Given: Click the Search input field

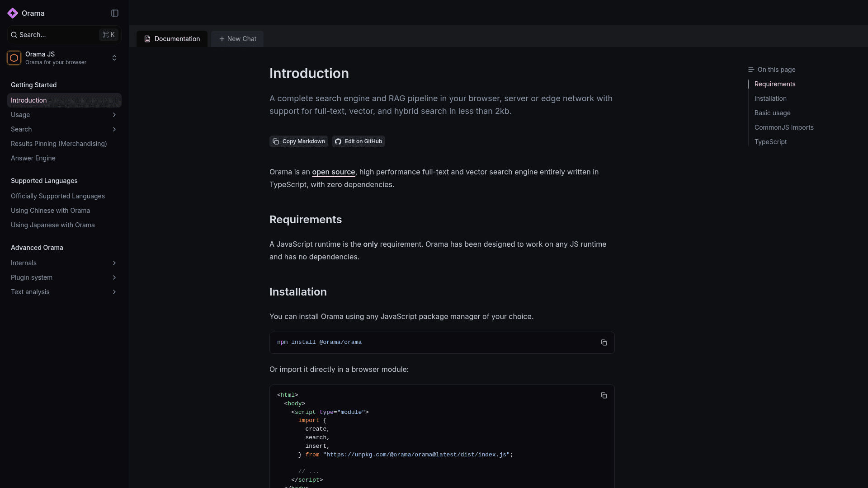Looking at the screenshot, I should [x=64, y=35].
